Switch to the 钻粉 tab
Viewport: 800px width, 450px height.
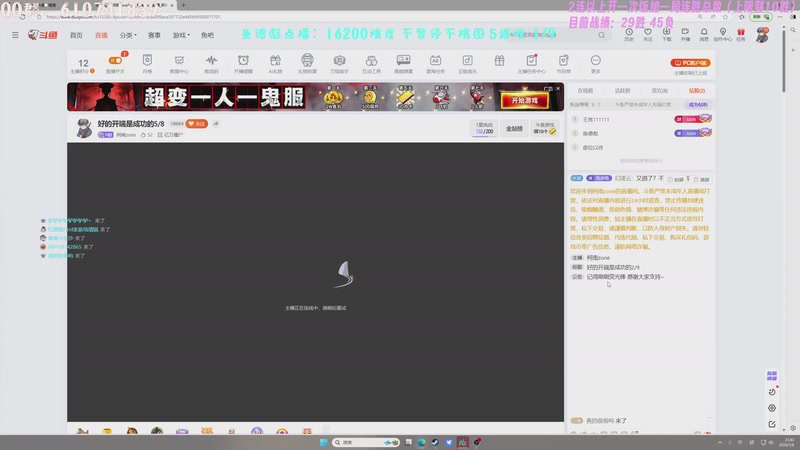(x=697, y=90)
